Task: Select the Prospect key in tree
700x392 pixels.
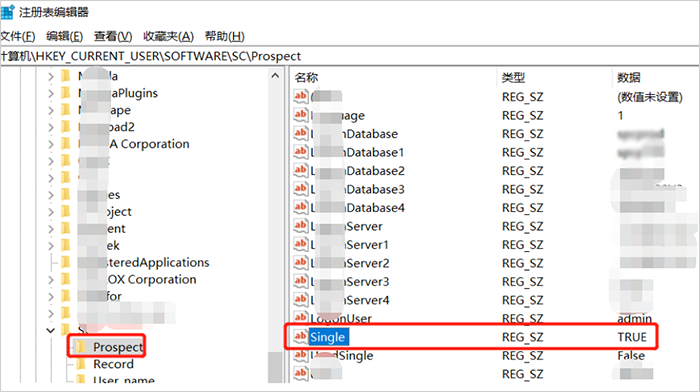Action: [118, 347]
